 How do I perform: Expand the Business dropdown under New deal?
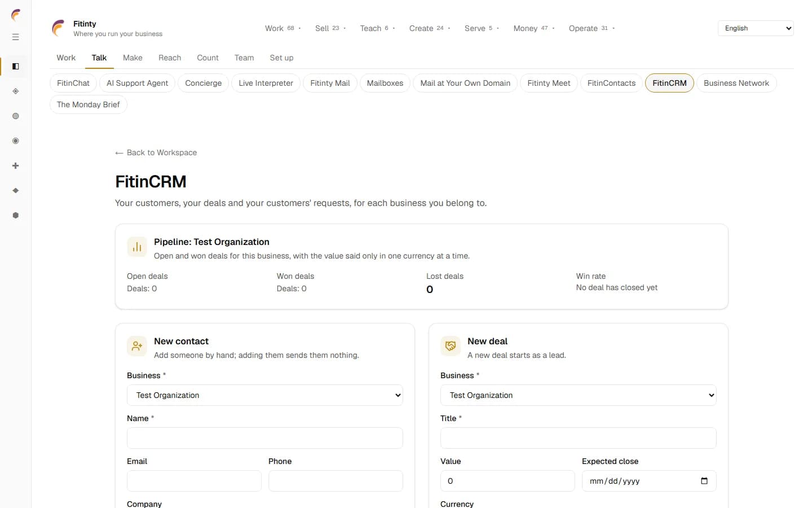pos(579,395)
